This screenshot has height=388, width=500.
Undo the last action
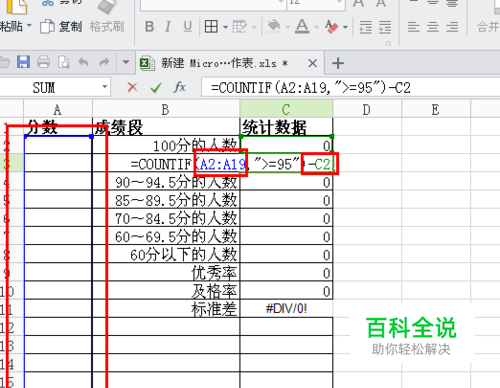point(83,62)
